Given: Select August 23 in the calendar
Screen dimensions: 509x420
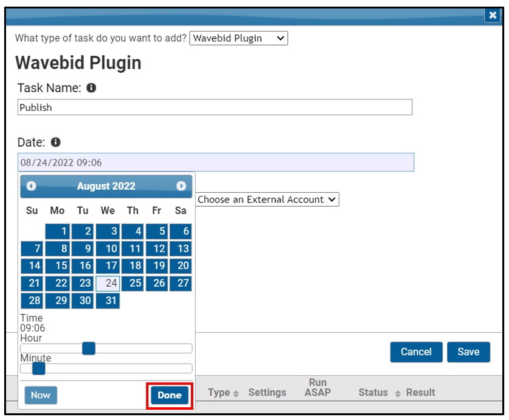Looking at the screenshot, I should coord(83,284).
